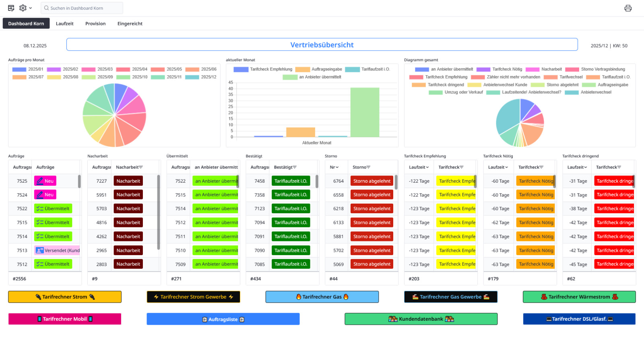
Task: Switch to the Laufzeit tab
Action: tap(64, 24)
